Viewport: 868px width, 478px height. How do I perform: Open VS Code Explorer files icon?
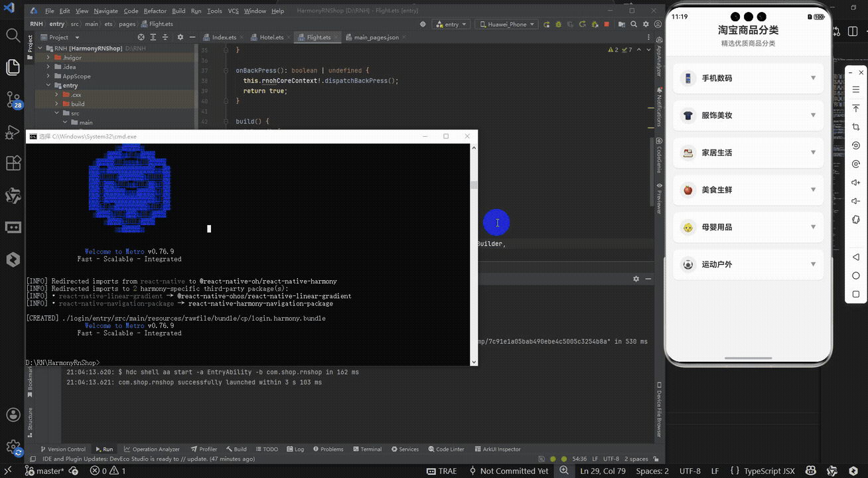coord(13,67)
